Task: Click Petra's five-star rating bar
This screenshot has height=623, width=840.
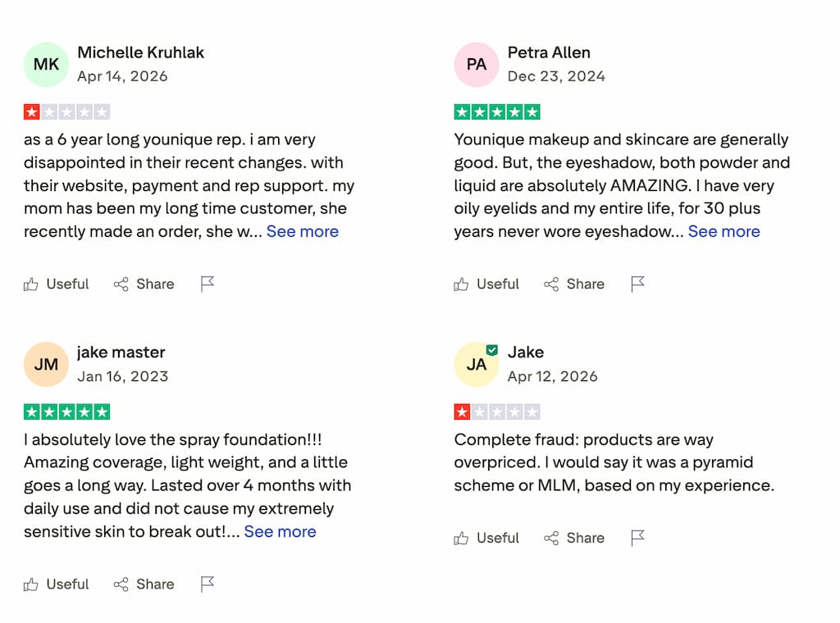Action: [497, 111]
